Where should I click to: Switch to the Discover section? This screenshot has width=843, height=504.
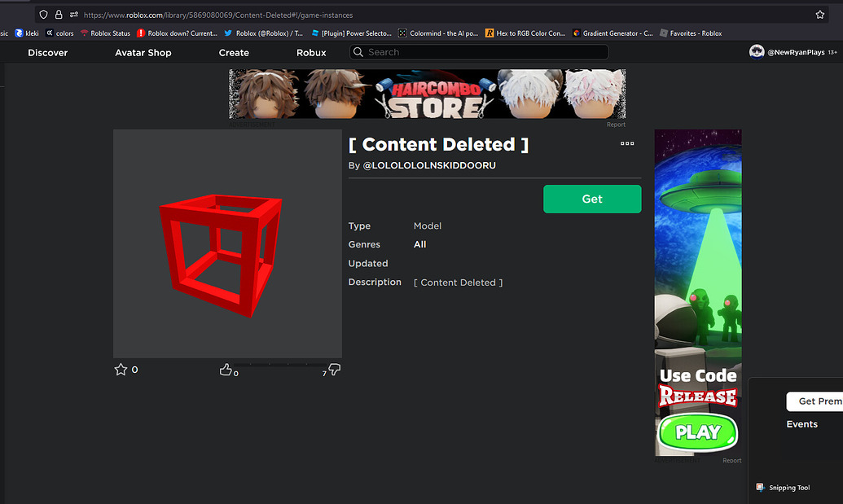click(x=47, y=52)
